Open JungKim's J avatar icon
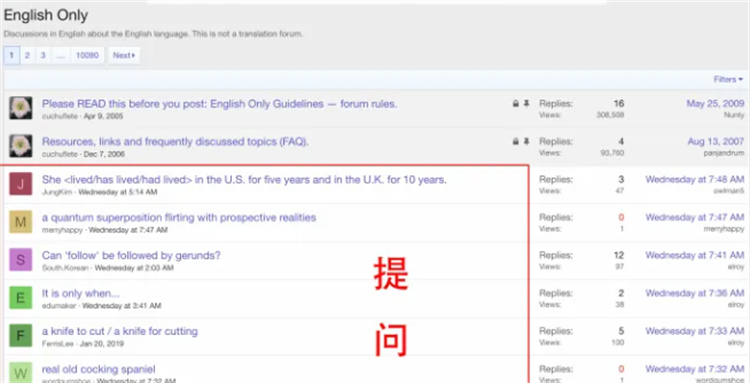Screen dimensions: 750x383 click(21, 184)
